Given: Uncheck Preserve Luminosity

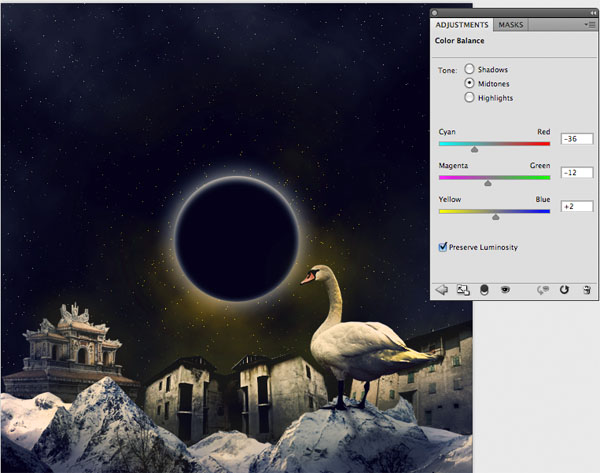Looking at the screenshot, I should coord(443,247).
